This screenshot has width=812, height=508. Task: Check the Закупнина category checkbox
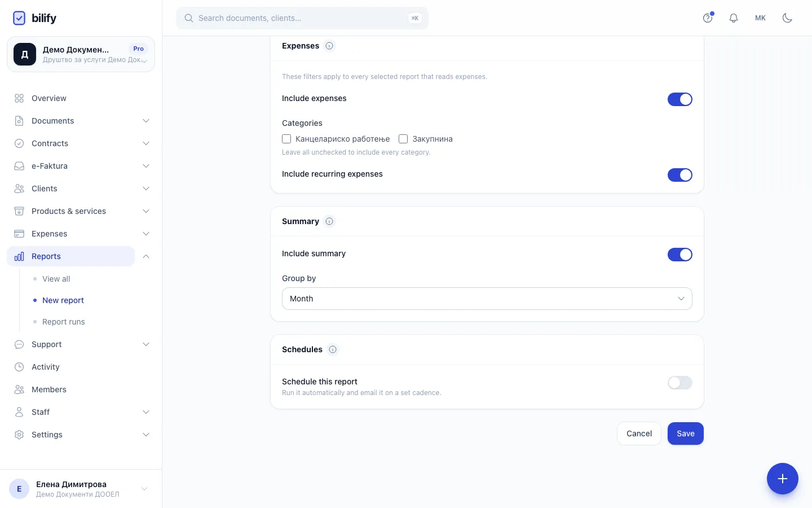pyautogui.click(x=403, y=139)
